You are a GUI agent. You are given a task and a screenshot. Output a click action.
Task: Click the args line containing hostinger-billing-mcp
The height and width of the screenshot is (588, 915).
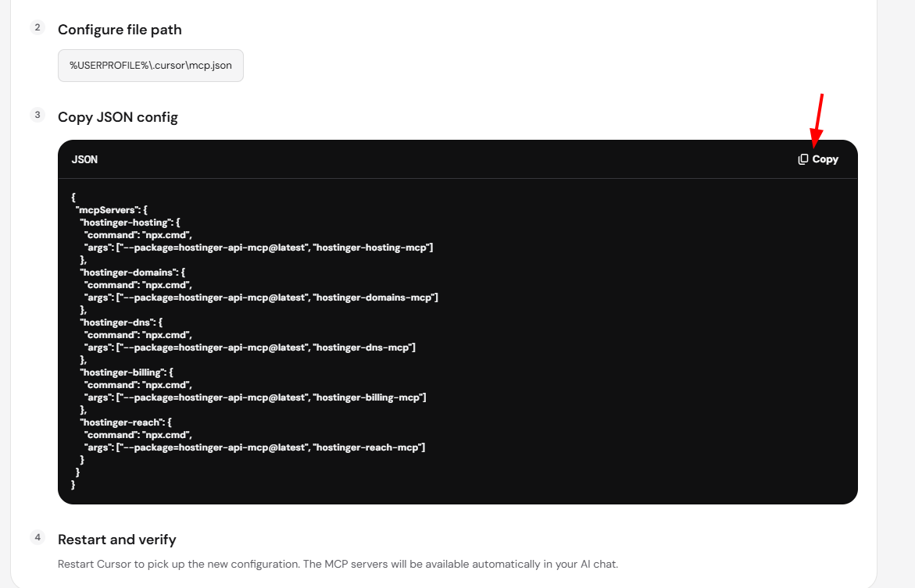tap(255, 397)
